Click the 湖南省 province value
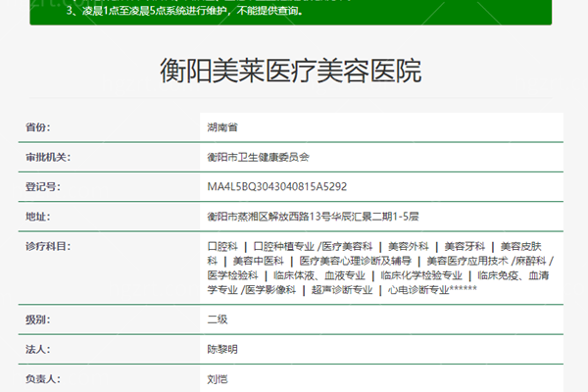 pyautogui.click(x=221, y=128)
